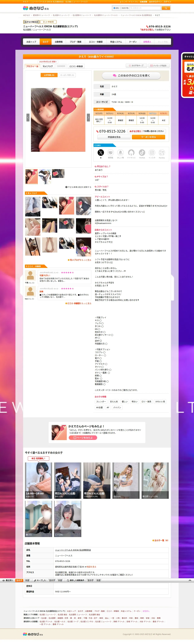The height and width of the screenshot is (644, 194).
Task: Click the link icon beside キープした
Action: pos(35,580)
